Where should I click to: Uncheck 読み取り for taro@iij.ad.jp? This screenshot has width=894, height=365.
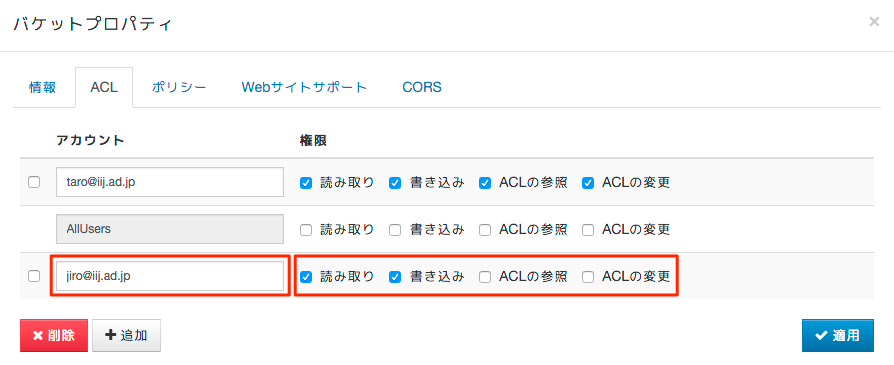[x=306, y=183]
